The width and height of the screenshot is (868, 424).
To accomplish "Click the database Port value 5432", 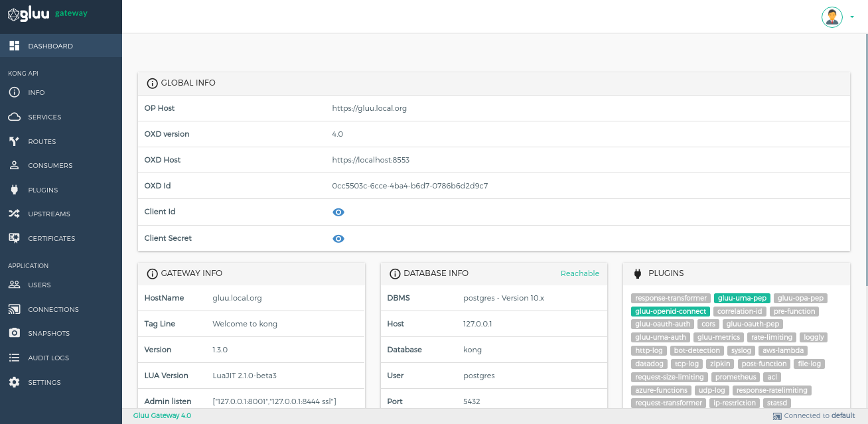I will [472, 401].
